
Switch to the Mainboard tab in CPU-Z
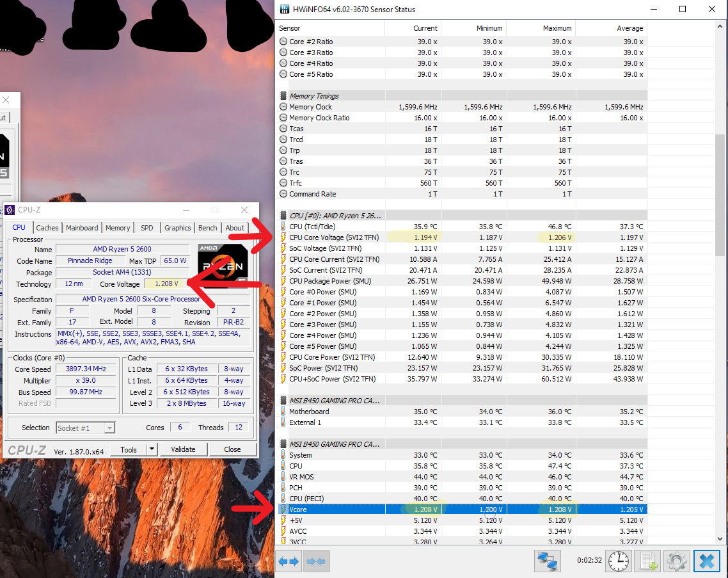pos(82,228)
